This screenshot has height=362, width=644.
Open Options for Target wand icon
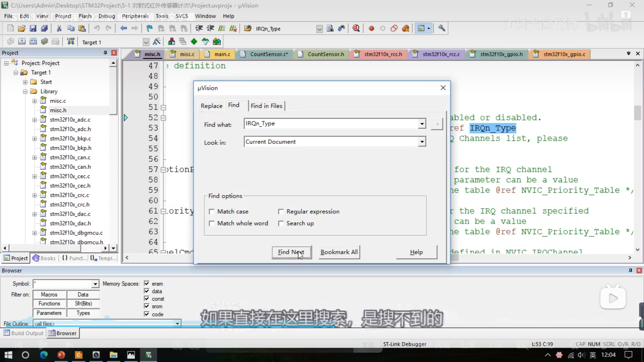coord(156,42)
